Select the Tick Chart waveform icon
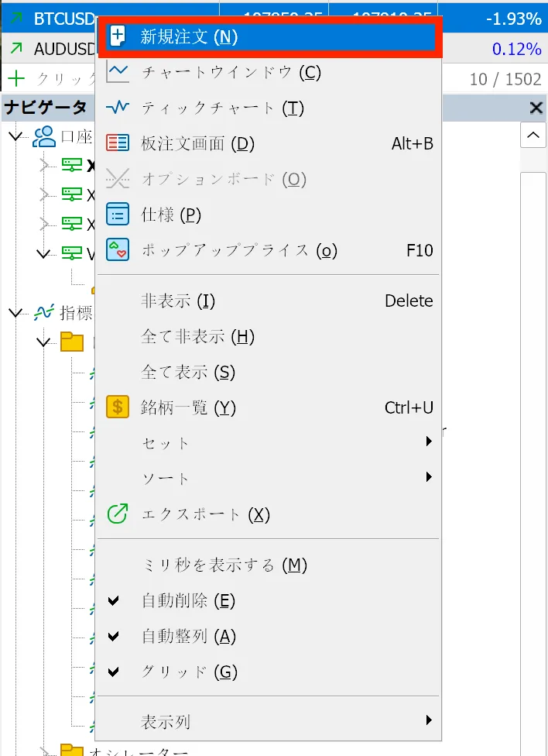Screen dimensions: 548x756 coord(118,108)
